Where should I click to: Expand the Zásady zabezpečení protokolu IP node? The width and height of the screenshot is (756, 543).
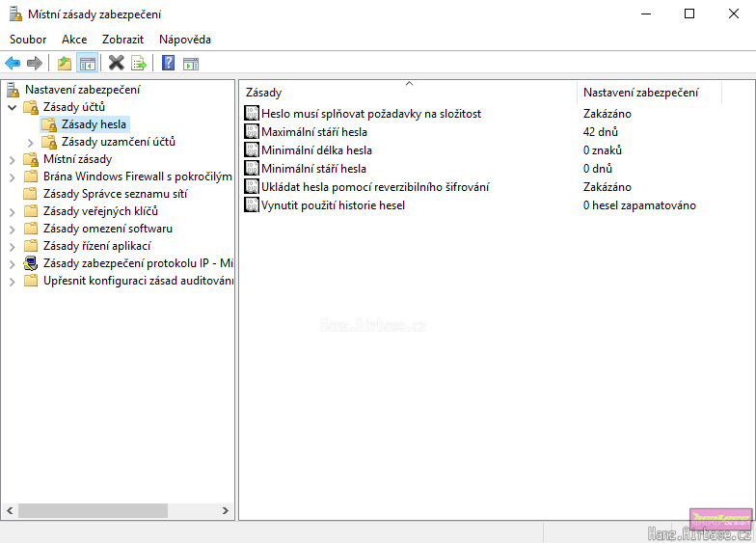pyautogui.click(x=12, y=264)
